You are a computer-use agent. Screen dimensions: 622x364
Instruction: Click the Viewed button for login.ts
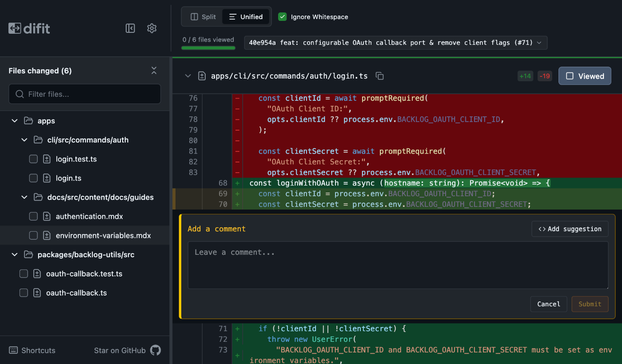point(585,76)
